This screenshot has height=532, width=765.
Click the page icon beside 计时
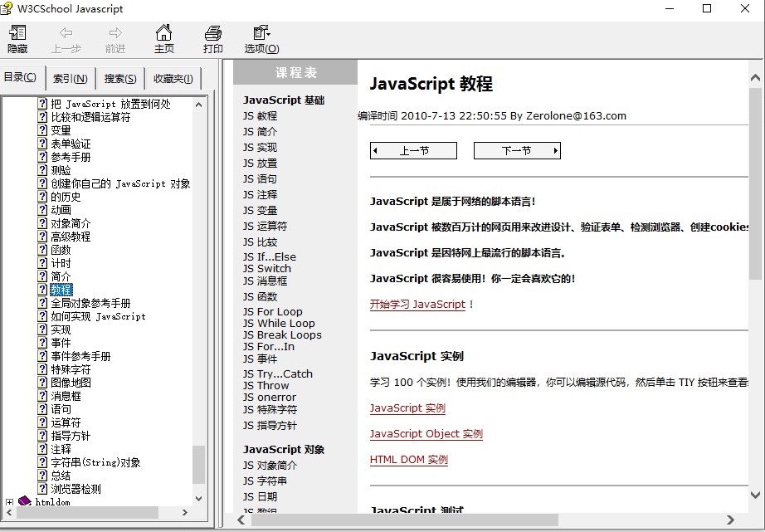(x=43, y=263)
